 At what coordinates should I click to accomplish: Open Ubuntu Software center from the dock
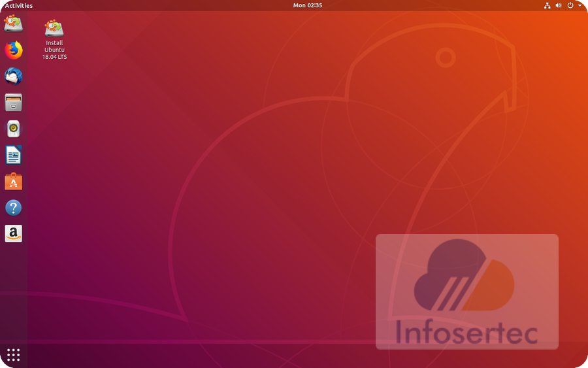coord(13,182)
